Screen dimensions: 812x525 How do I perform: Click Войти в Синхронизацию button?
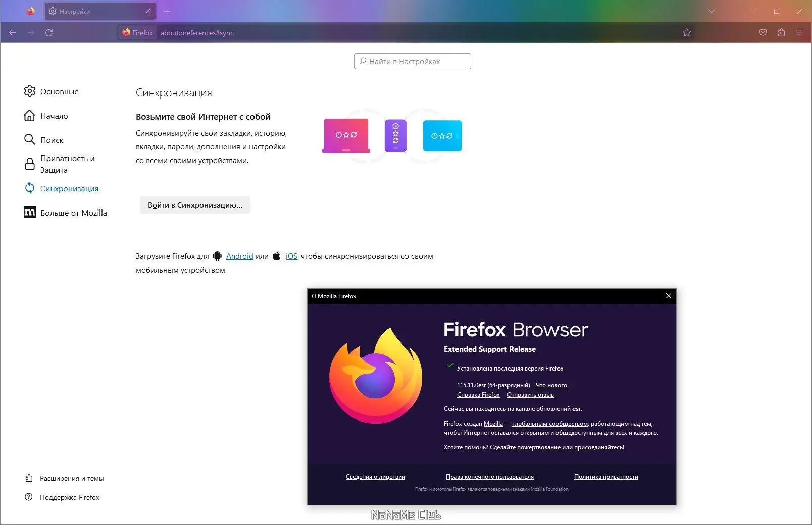click(195, 205)
